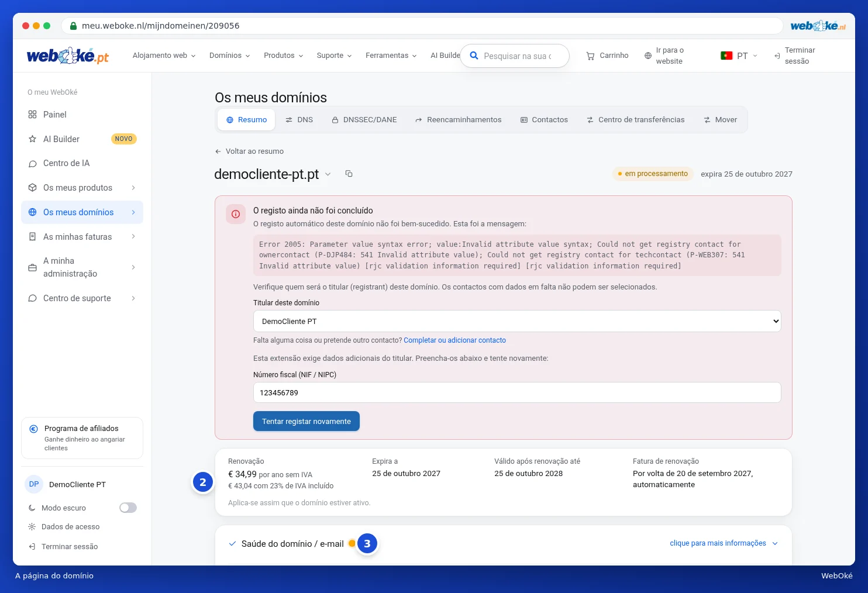Open Produtos dropdown in navbar
Image resolution: width=868 pixels, height=593 pixels.
pyautogui.click(x=284, y=56)
